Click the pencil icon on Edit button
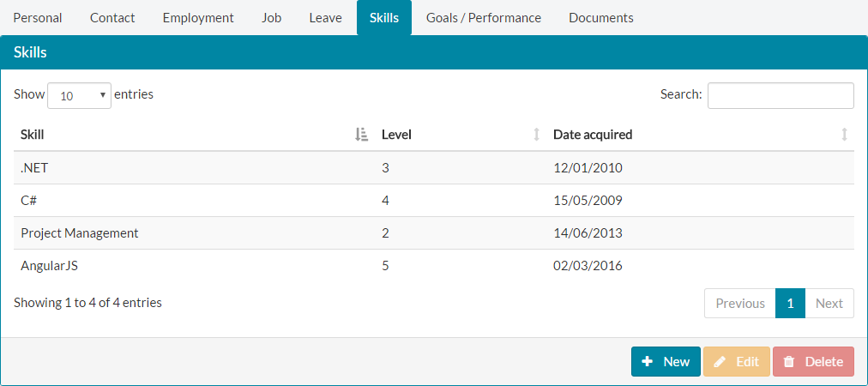 coord(720,362)
